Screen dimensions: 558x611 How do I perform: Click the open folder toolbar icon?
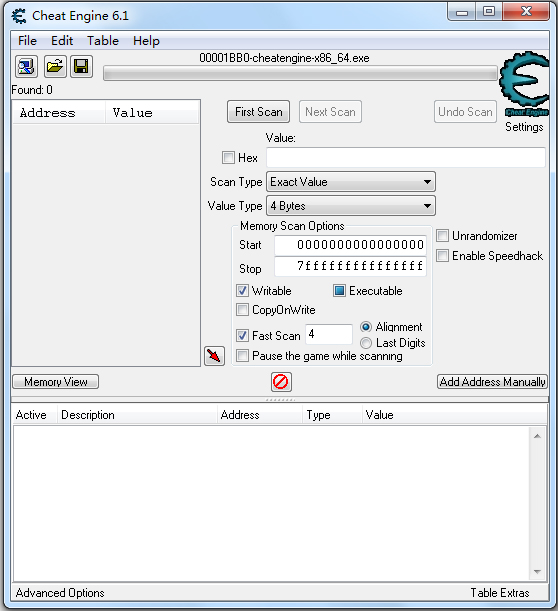click(x=55, y=66)
